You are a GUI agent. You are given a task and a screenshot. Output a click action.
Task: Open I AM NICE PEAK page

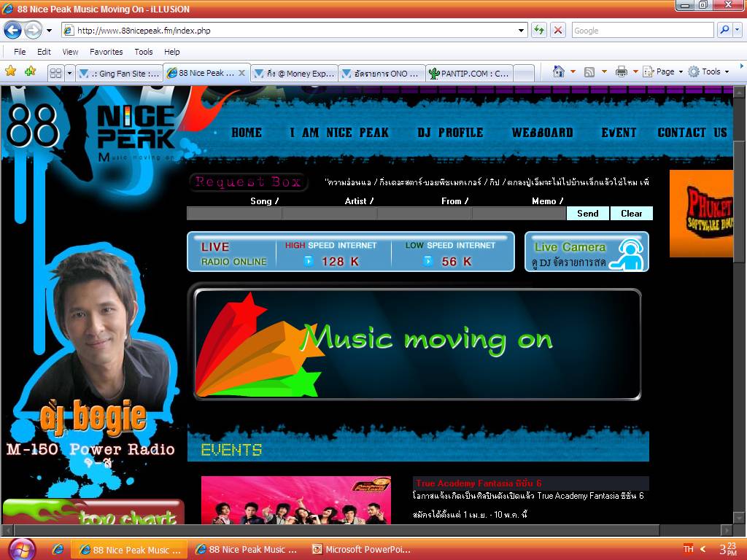pyautogui.click(x=339, y=133)
